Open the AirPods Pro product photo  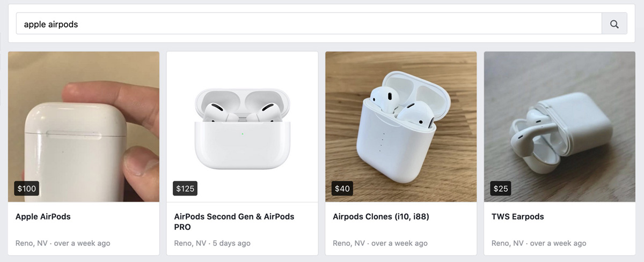(242, 126)
